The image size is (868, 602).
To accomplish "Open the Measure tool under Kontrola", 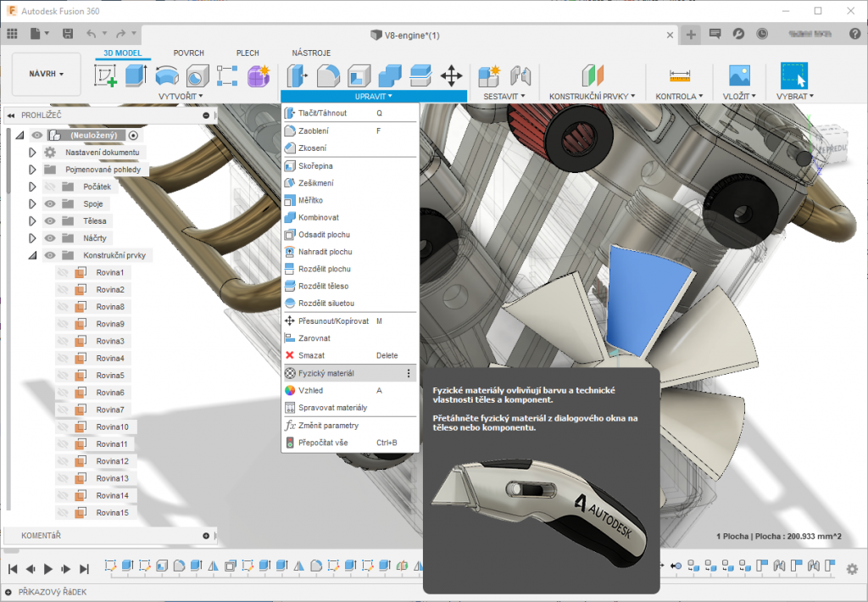I will pyautogui.click(x=679, y=76).
